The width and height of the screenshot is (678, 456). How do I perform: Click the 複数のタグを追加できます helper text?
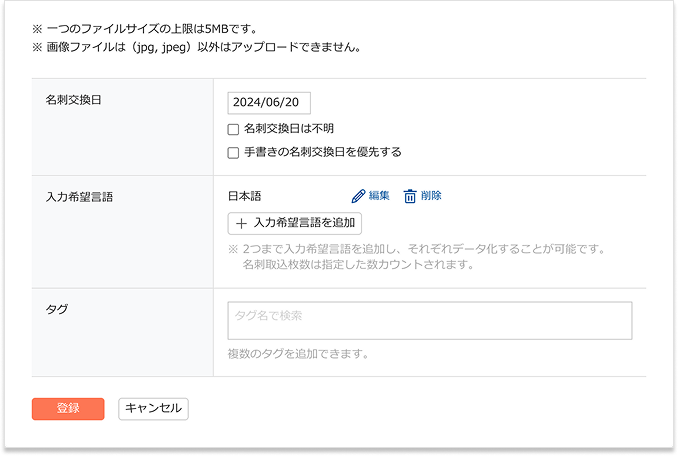(x=298, y=354)
